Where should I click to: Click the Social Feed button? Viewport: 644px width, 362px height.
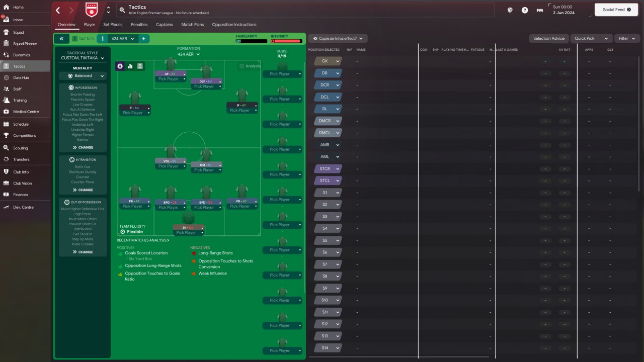point(616,10)
